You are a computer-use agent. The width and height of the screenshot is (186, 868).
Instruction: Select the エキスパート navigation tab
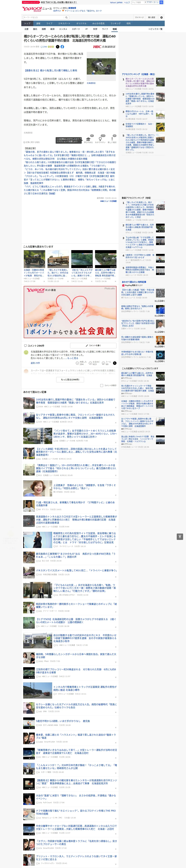(x=64, y=24)
